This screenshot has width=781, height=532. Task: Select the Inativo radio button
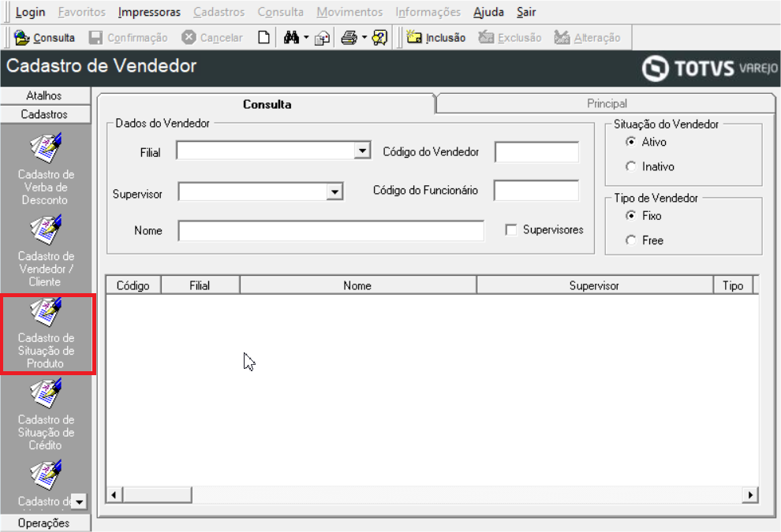click(x=630, y=166)
